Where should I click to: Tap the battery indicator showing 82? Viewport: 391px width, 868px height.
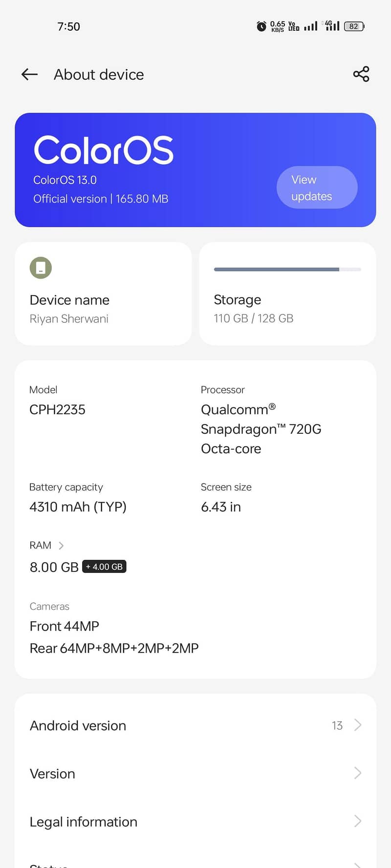pyautogui.click(x=354, y=26)
